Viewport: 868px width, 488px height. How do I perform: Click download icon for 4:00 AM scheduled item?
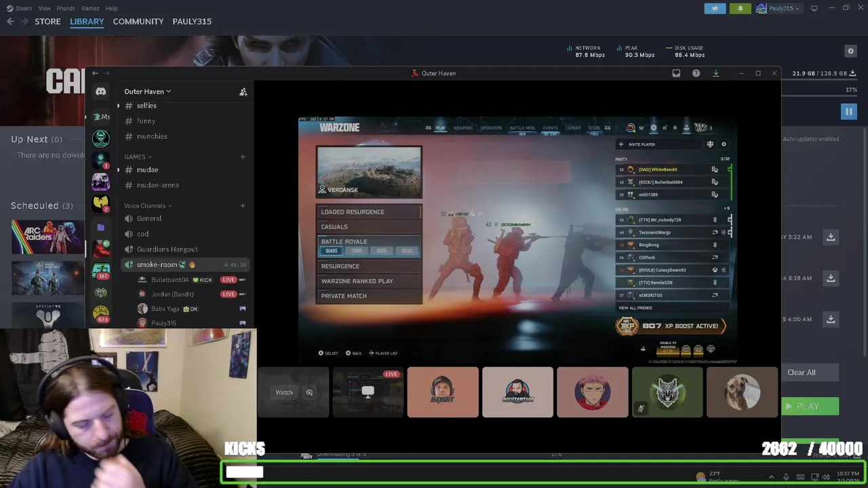point(831,319)
